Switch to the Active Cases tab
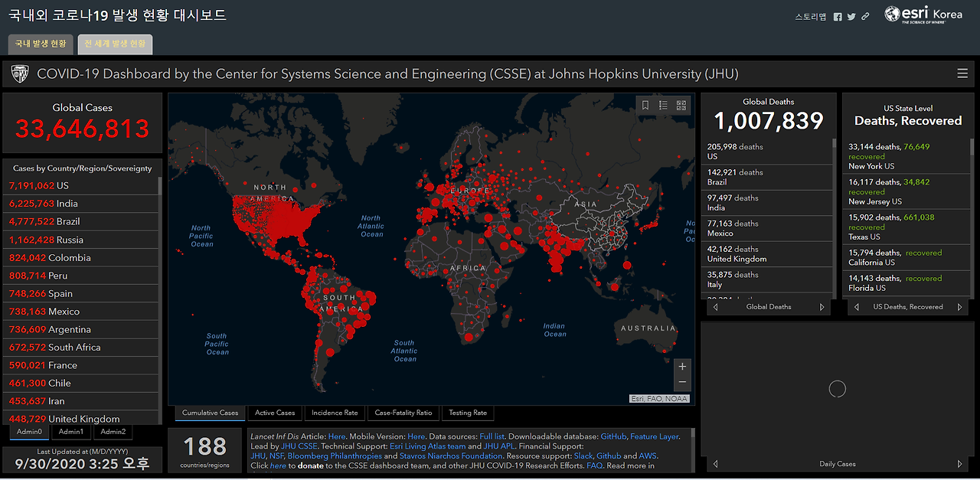980x480 pixels. 274,413
